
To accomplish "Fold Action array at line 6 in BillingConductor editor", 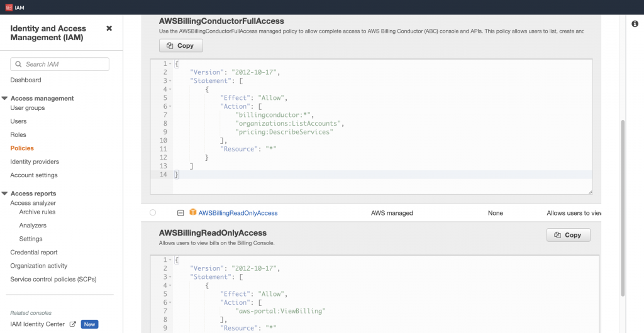I will pyautogui.click(x=170, y=106).
